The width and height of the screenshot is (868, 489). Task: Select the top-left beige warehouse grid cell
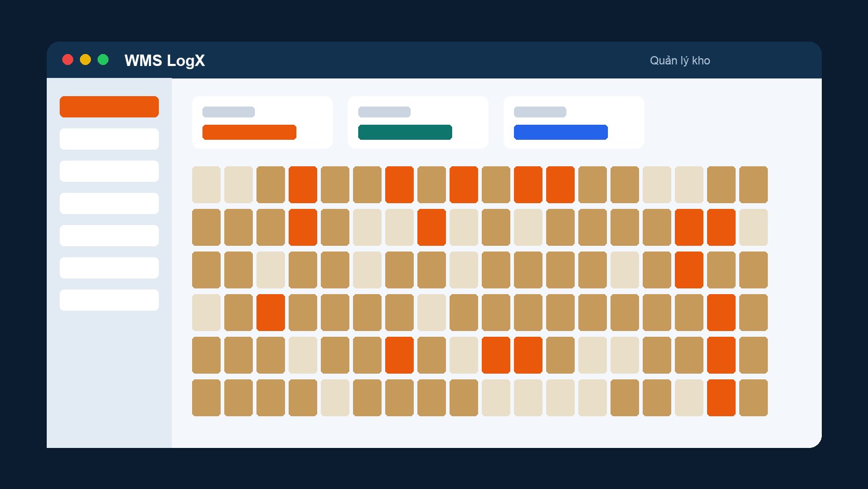tap(206, 184)
